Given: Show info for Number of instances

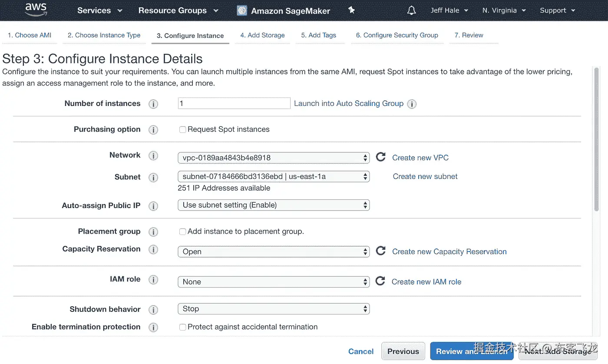Looking at the screenshot, I should tap(153, 104).
